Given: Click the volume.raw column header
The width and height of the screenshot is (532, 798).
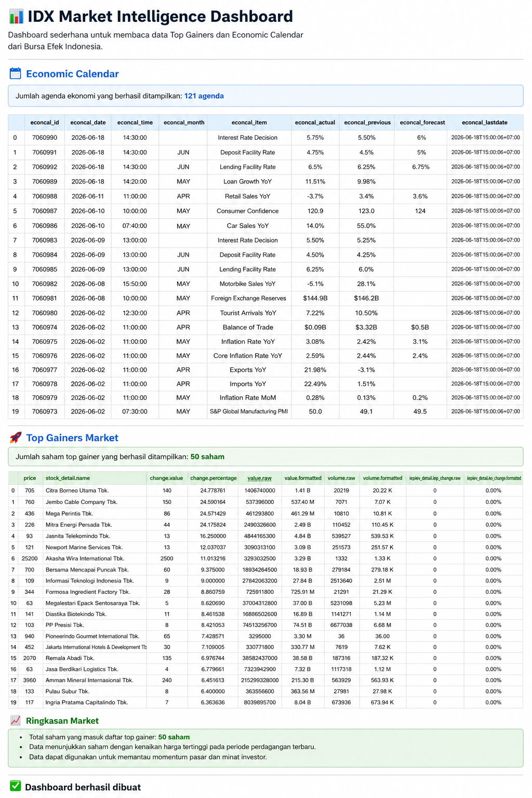Looking at the screenshot, I should (341, 478).
